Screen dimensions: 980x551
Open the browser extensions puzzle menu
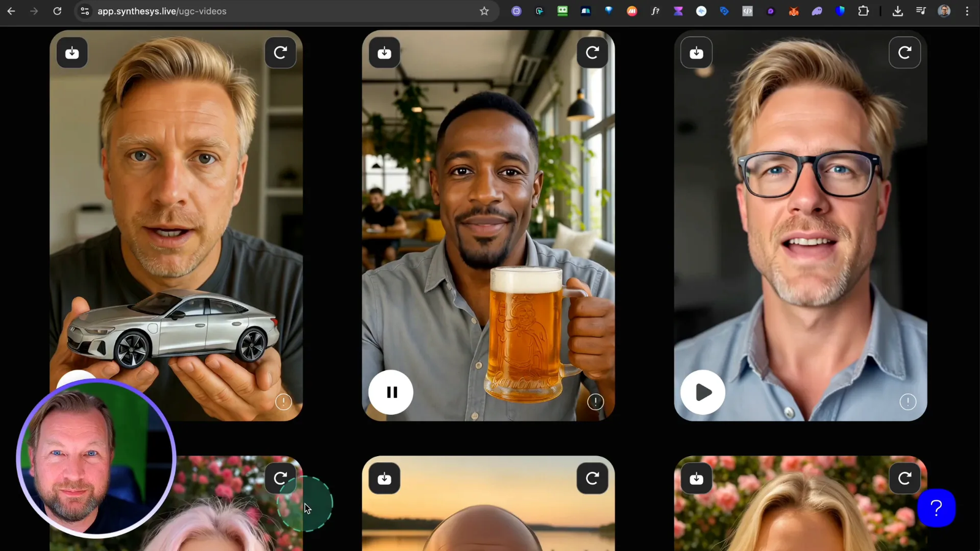(864, 11)
